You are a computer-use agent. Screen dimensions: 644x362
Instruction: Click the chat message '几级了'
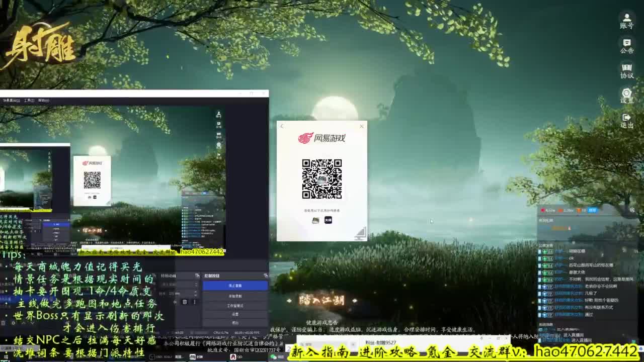590,293
